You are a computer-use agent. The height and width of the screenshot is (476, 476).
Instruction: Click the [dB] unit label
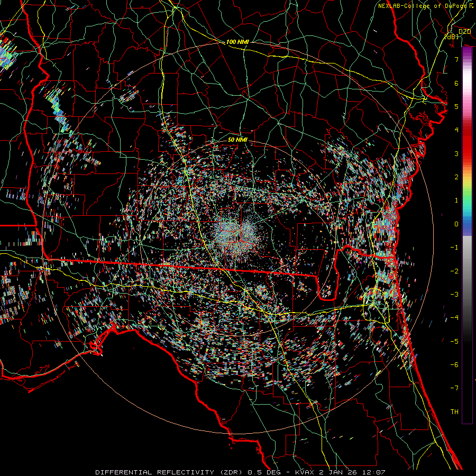[452, 36]
